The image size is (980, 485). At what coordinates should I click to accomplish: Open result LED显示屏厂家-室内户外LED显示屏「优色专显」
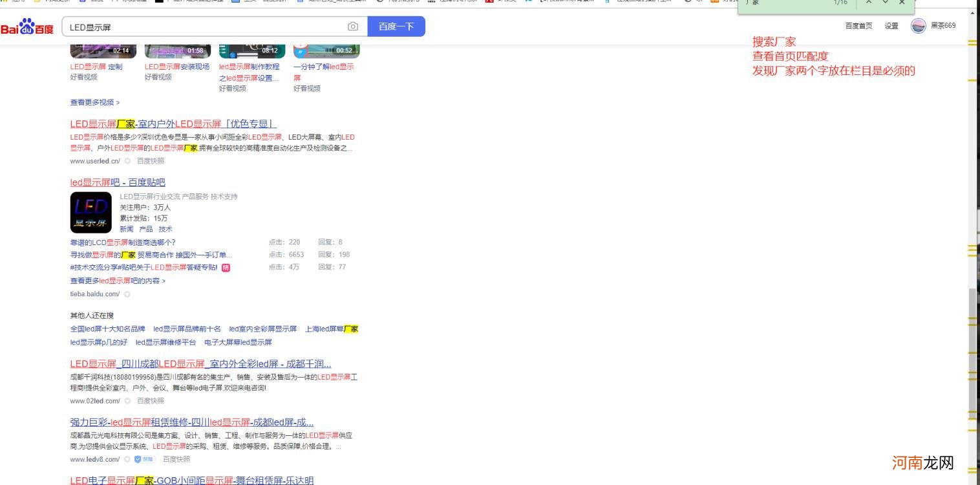[173, 124]
